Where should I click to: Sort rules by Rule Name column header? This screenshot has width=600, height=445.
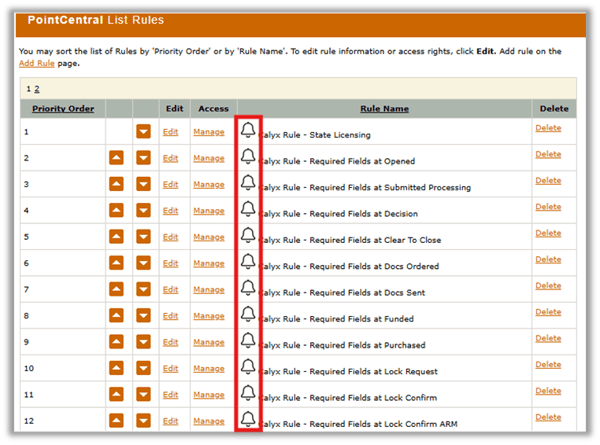click(386, 108)
